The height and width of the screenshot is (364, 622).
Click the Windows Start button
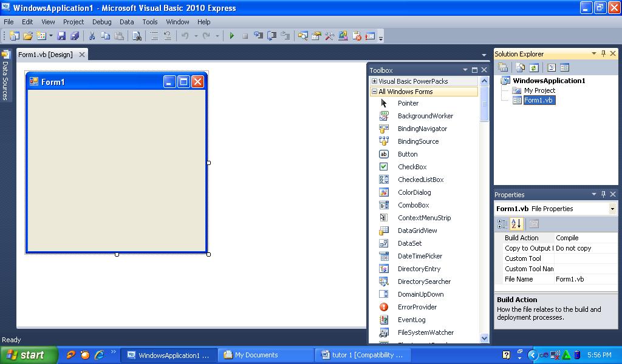(x=29, y=355)
